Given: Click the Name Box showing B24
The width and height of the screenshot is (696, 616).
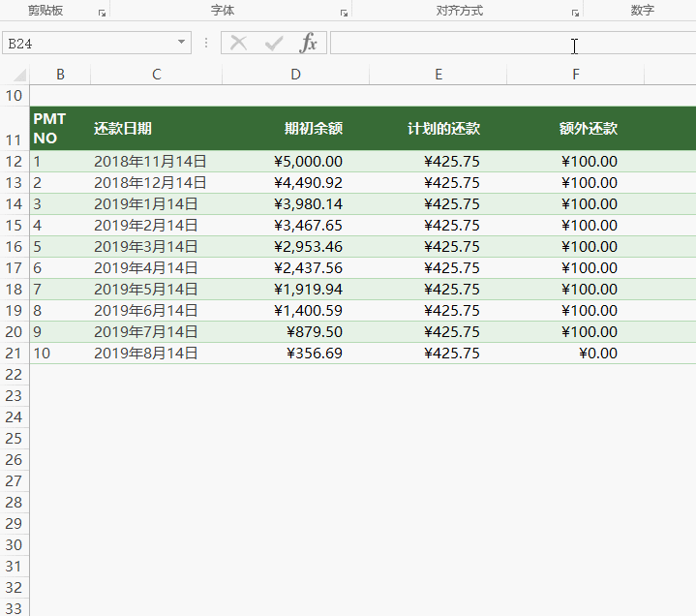Looking at the screenshot, I should coord(89,43).
